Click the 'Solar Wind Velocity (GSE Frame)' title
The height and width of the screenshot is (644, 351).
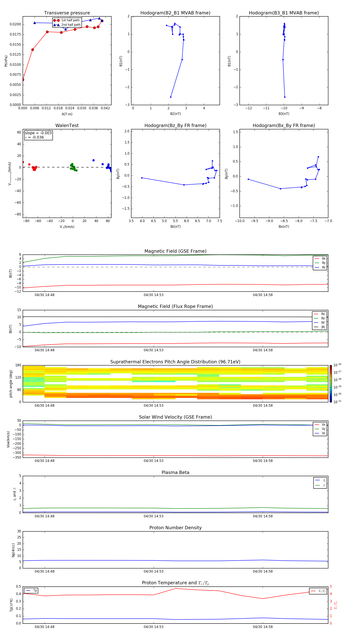click(x=175, y=417)
